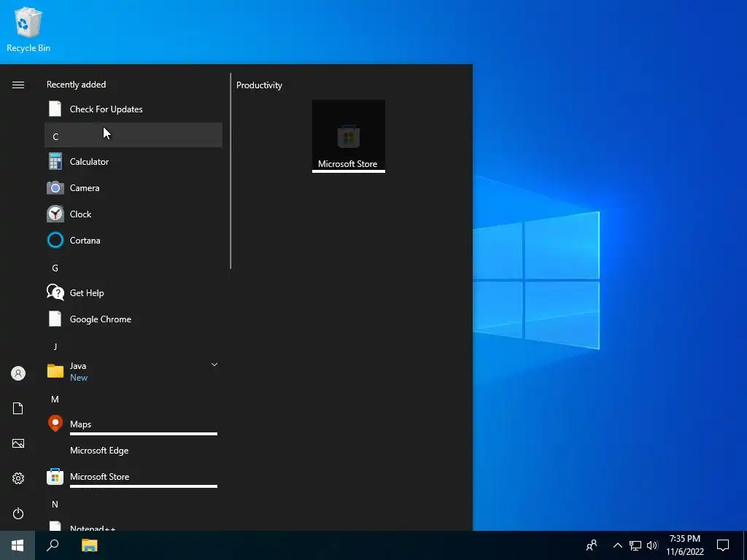Open Microsoft Store in the app list
Image resolution: width=747 pixels, height=560 pixels.
point(133,476)
